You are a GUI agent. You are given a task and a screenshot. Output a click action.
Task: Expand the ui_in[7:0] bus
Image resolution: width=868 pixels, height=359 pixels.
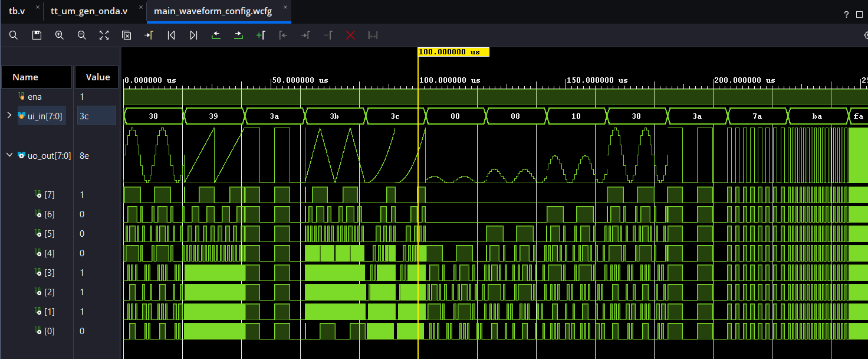pos(9,115)
